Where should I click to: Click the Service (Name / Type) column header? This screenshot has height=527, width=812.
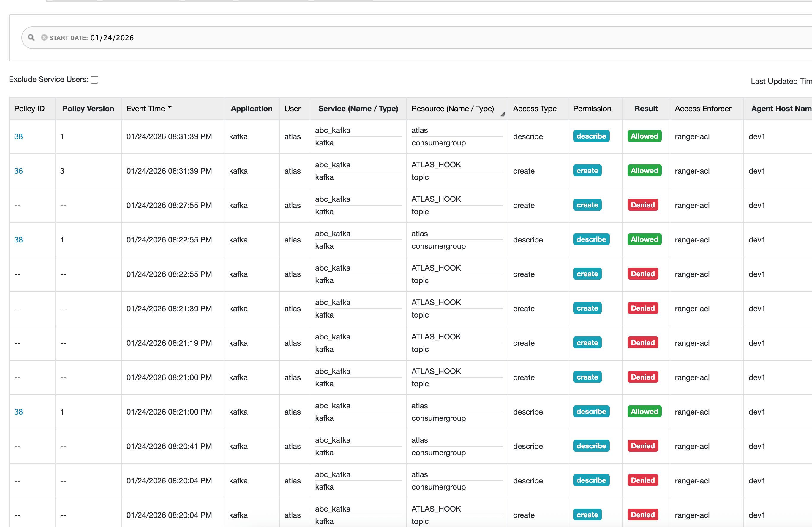[x=358, y=108]
